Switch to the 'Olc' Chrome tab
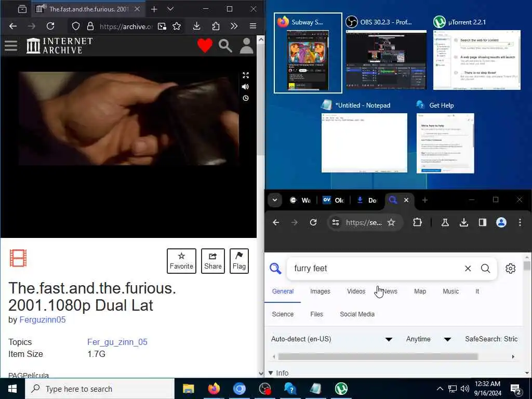 tap(333, 200)
